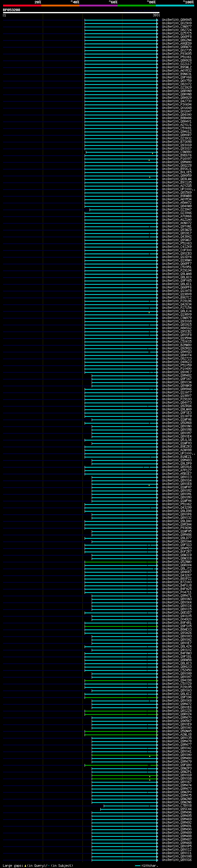Select label UniRef100_P29193
This screenshot has height=868, width=197.
[x=177, y=399]
